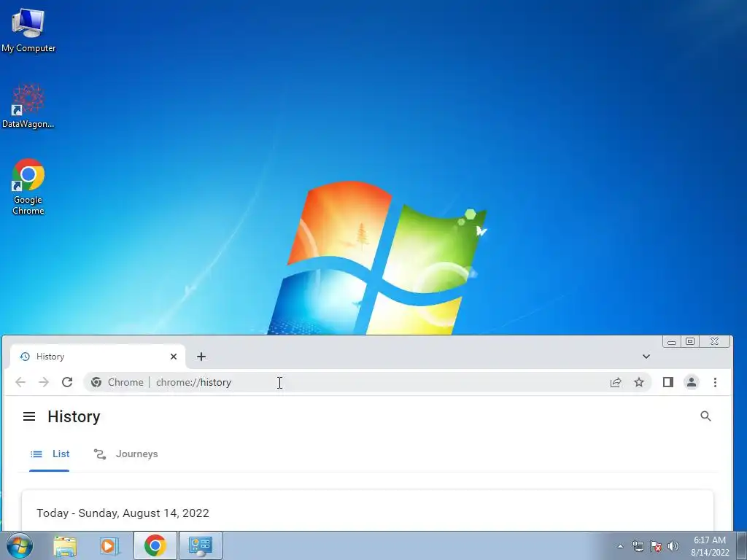The image size is (747, 560).
Task: Open the Windows Start menu
Action: coord(20,545)
